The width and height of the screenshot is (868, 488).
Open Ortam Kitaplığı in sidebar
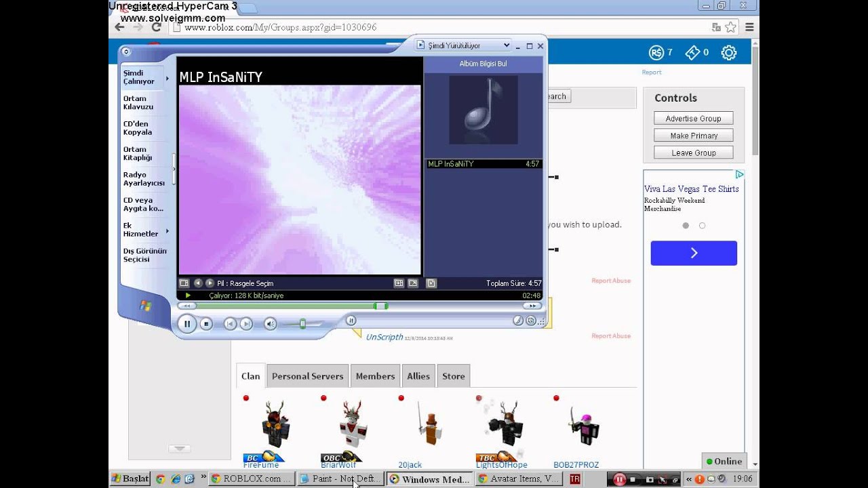[x=138, y=153]
